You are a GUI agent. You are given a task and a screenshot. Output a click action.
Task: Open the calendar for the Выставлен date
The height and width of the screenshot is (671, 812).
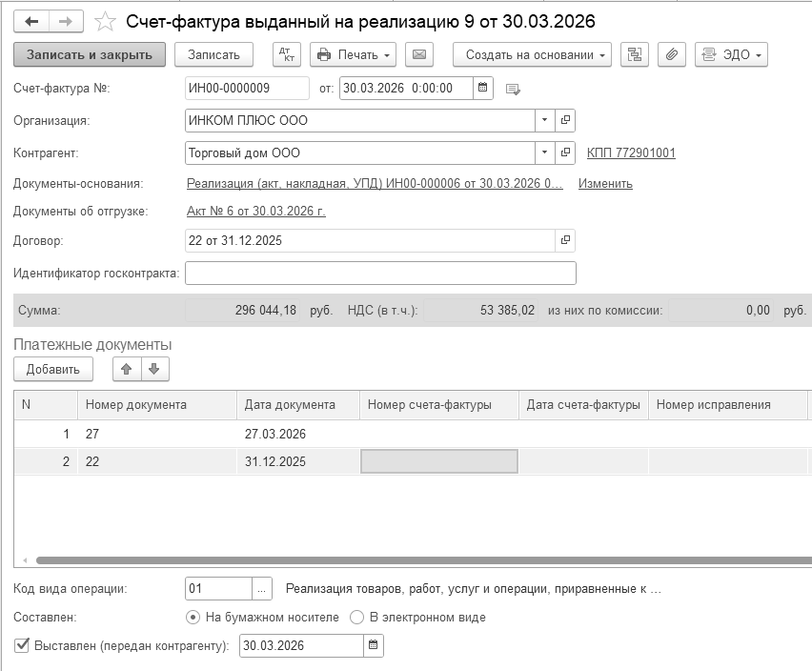(x=373, y=645)
